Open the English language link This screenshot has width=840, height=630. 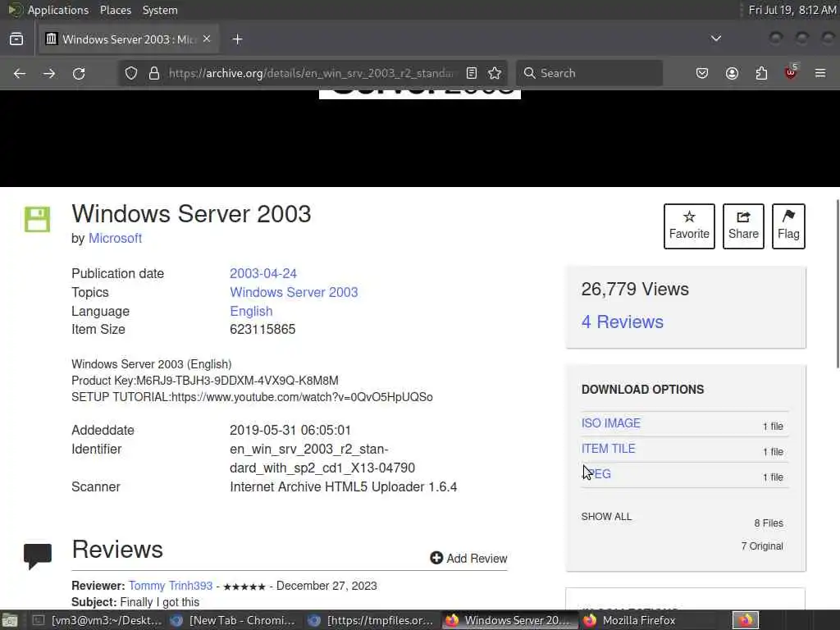click(x=251, y=311)
